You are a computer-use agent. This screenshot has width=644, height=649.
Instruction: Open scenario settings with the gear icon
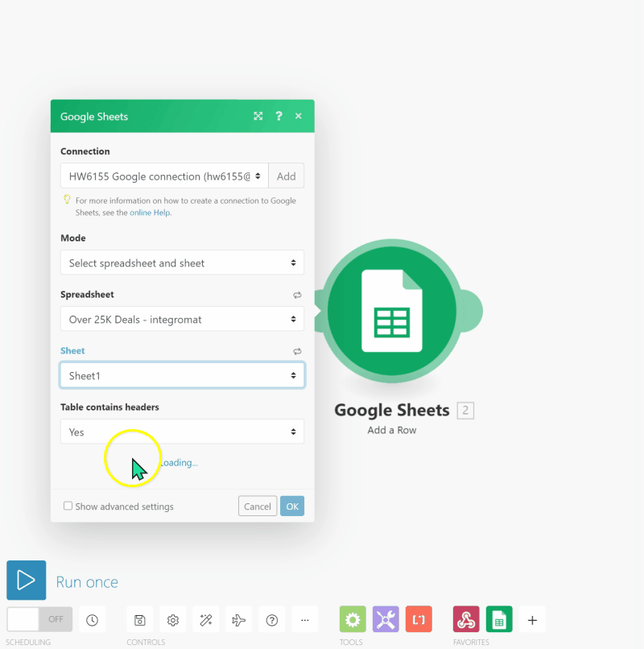point(172,619)
